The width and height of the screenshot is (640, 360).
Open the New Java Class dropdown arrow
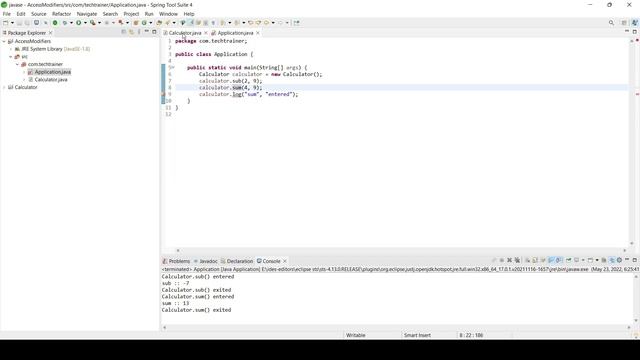click(151, 22)
